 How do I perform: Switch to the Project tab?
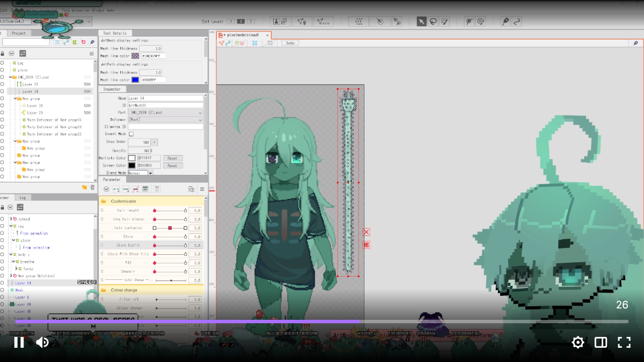[x=19, y=33]
